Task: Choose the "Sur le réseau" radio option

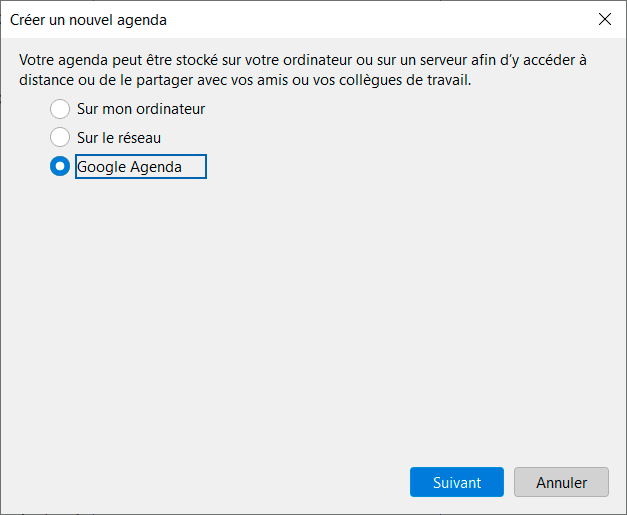Action: 60,138
